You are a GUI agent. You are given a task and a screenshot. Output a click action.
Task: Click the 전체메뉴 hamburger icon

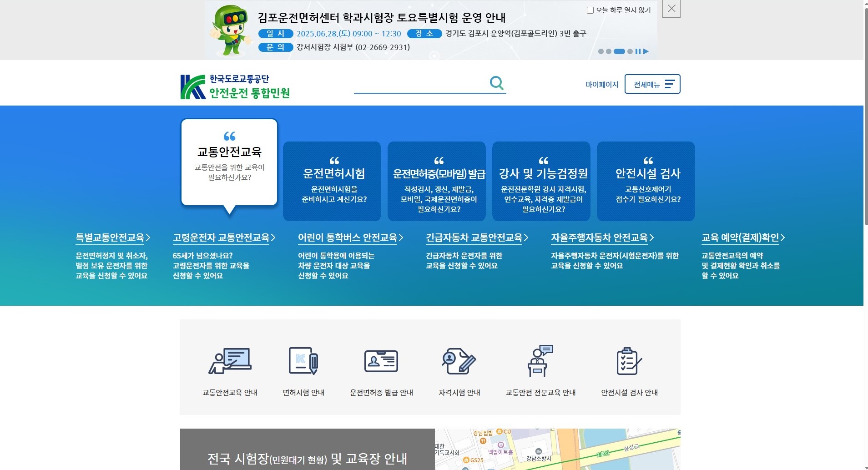(670, 84)
